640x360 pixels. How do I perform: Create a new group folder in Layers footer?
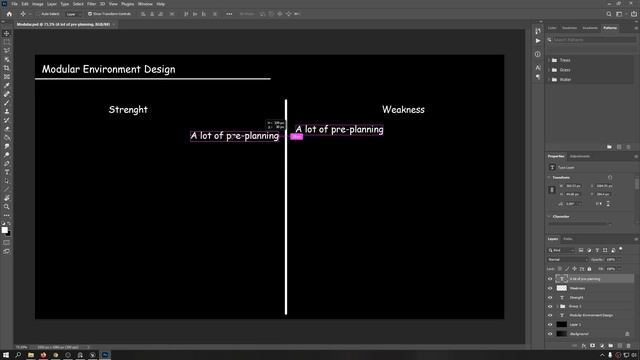pyautogui.click(x=610, y=346)
